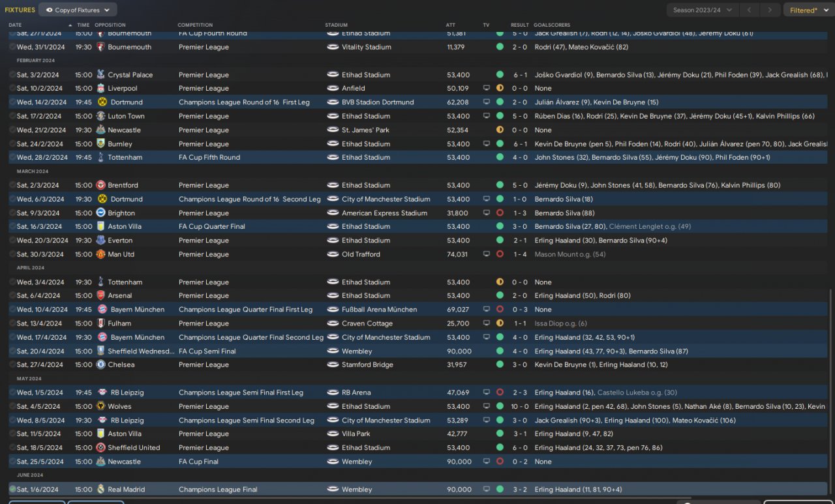Sort by the RESULT column header
The width and height of the screenshot is (835, 504).
coord(520,25)
